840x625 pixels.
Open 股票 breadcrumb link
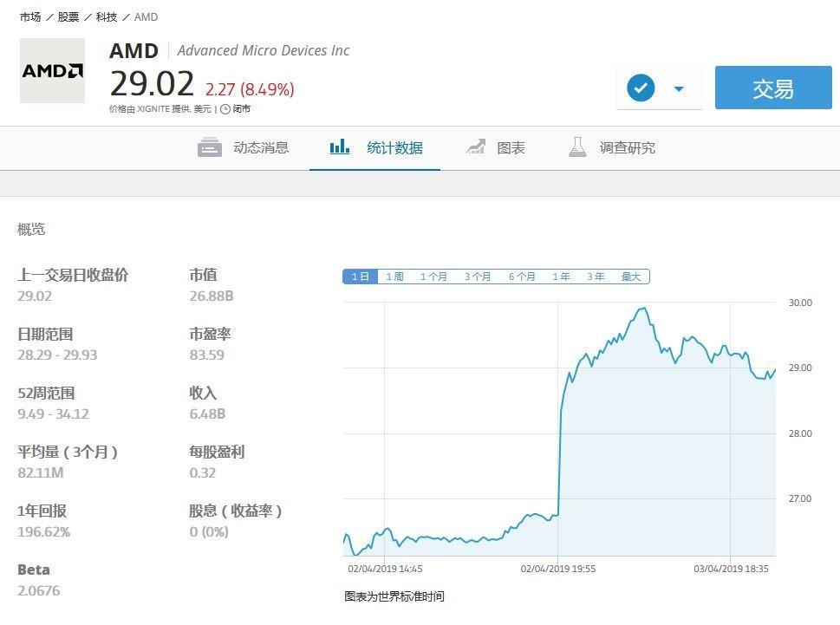coord(68,16)
